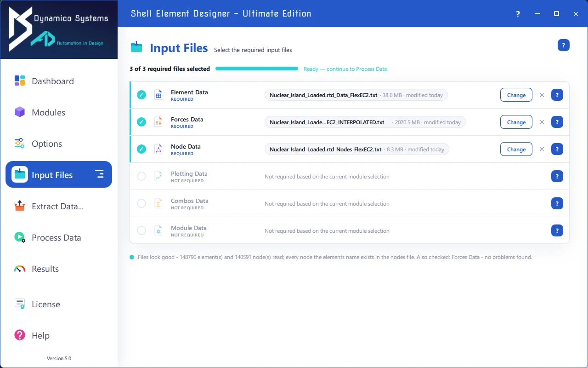Expand the Input Files sidebar menu lines
Image resolution: width=588 pixels, height=368 pixels.
(x=99, y=174)
